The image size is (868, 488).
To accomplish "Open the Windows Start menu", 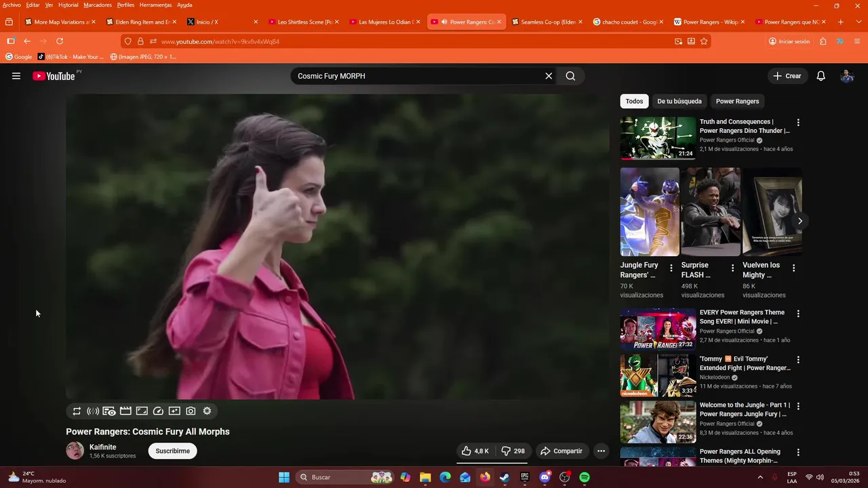I will [x=284, y=477].
